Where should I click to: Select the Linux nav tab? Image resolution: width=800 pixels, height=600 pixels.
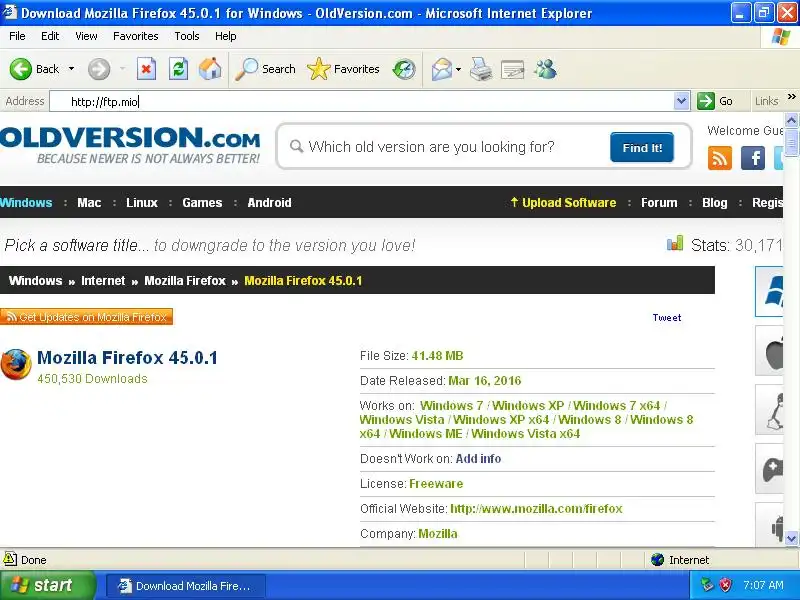[142, 203]
